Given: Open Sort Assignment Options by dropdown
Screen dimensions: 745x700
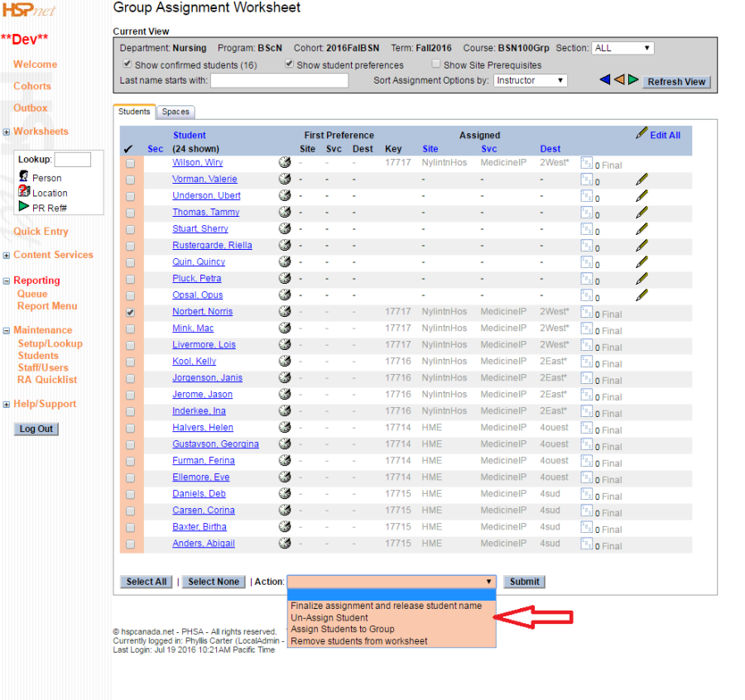Looking at the screenshot, I should coord(530,80).
